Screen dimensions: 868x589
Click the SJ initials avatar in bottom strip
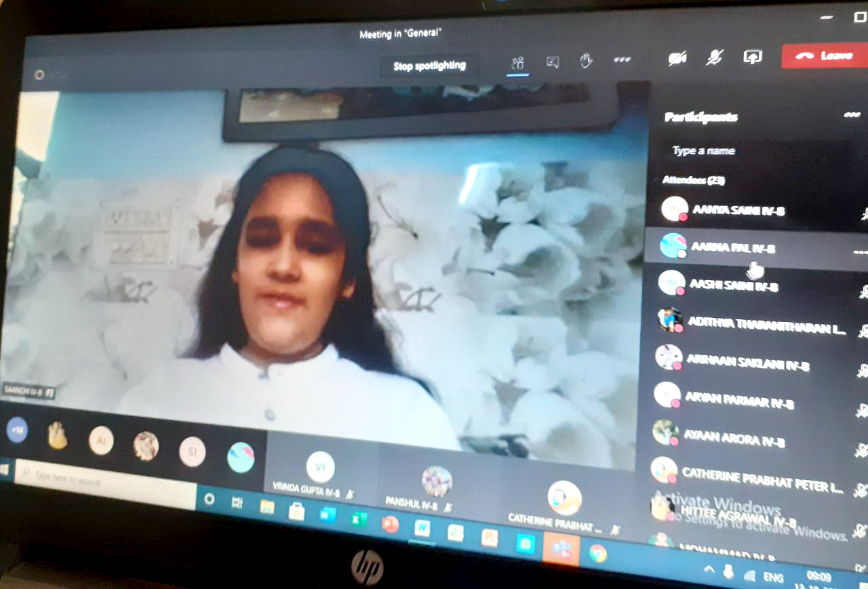192,451
